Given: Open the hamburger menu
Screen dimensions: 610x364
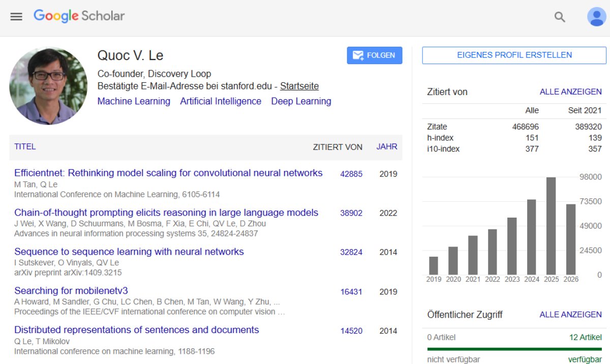Looking at the screenshot, I should 16,17.
